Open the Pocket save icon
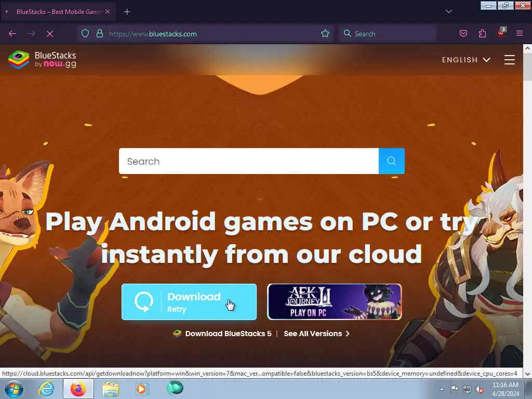The height and width of the screenshot is (399, 532). [463, 33]
